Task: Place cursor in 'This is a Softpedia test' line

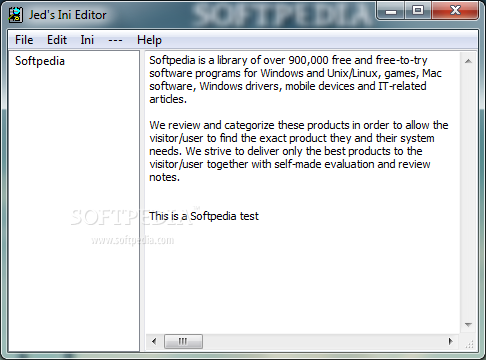Action: tap(204, 216)
